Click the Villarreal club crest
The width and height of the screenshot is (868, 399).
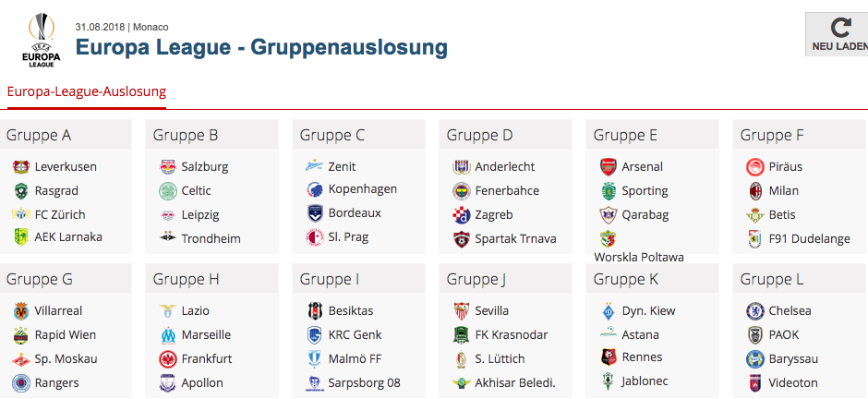pyautogui.click(x=20, y=310)
